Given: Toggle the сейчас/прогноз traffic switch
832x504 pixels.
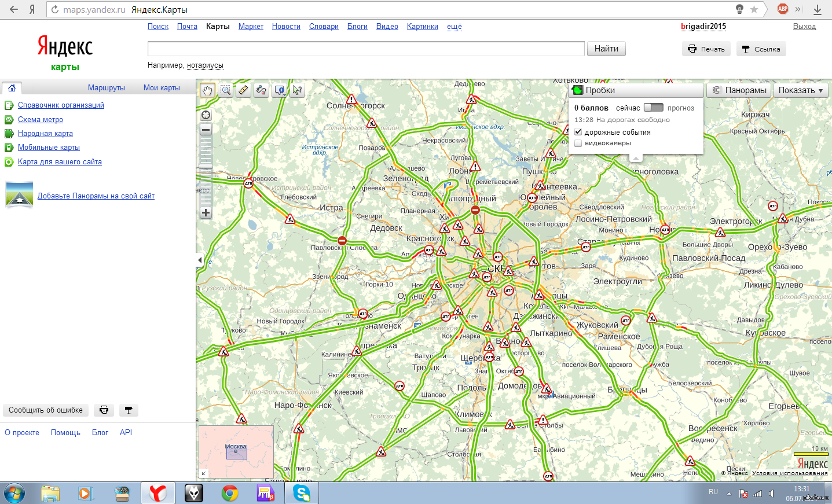Looking at the screenshot, I should tap(654, 108).
